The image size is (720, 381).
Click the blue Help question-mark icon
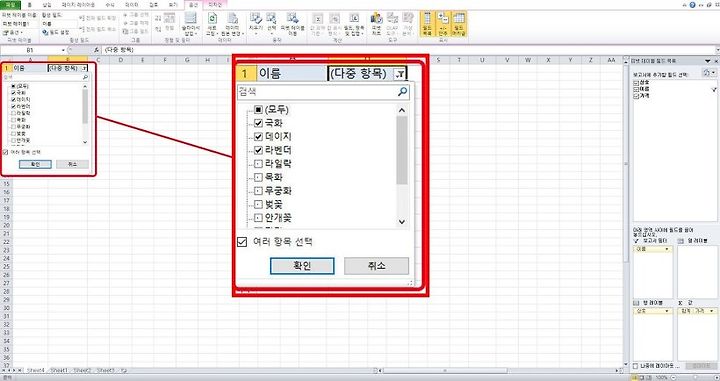(x=692, y=5)
